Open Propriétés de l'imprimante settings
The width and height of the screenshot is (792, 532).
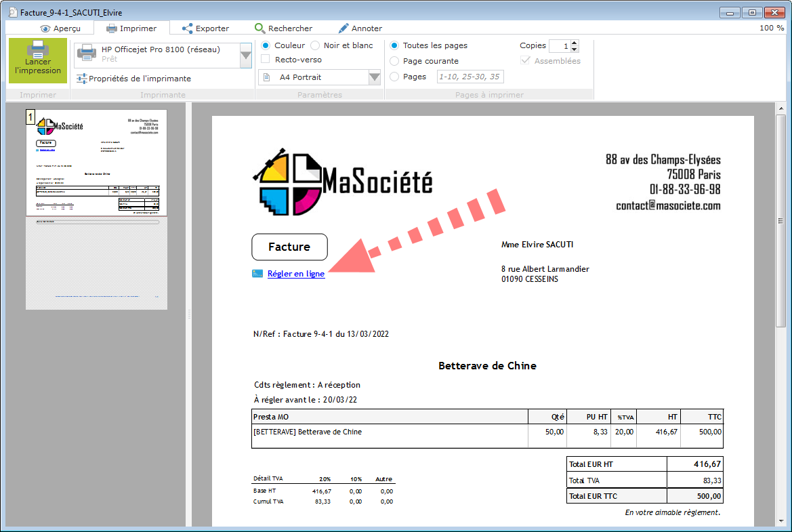pos(133,79)
